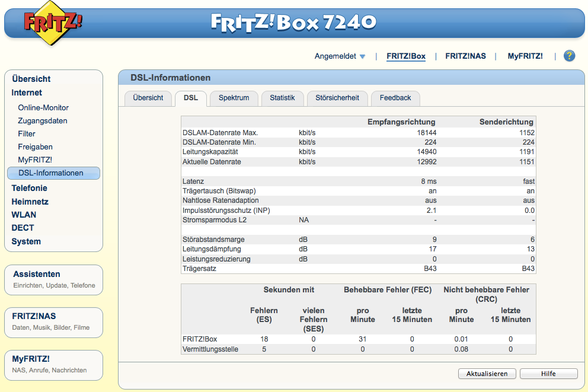Expand the Heimnetz sidebar section

click(x=30, y=202)
